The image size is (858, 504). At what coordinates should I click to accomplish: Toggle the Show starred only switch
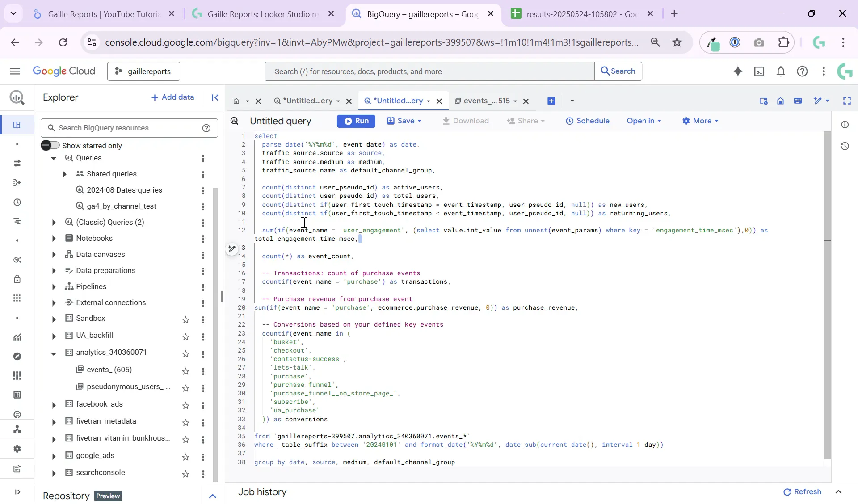click(50, 145)
